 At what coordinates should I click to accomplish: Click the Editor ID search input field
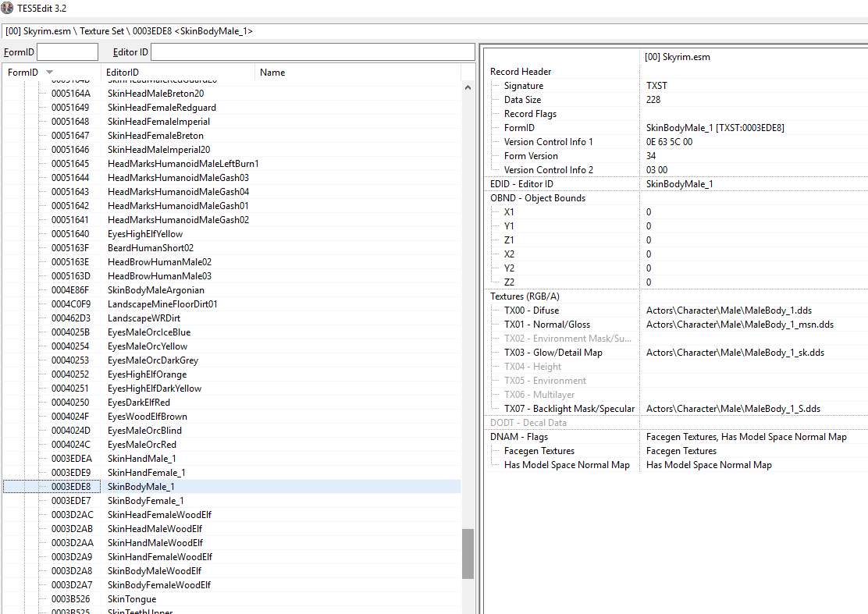tap(313, 52)
